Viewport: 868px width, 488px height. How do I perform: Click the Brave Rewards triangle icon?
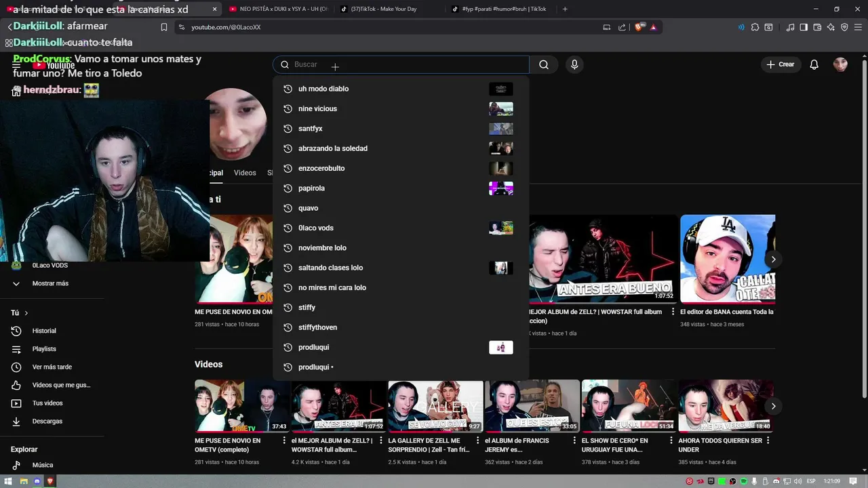coord(653,27)
